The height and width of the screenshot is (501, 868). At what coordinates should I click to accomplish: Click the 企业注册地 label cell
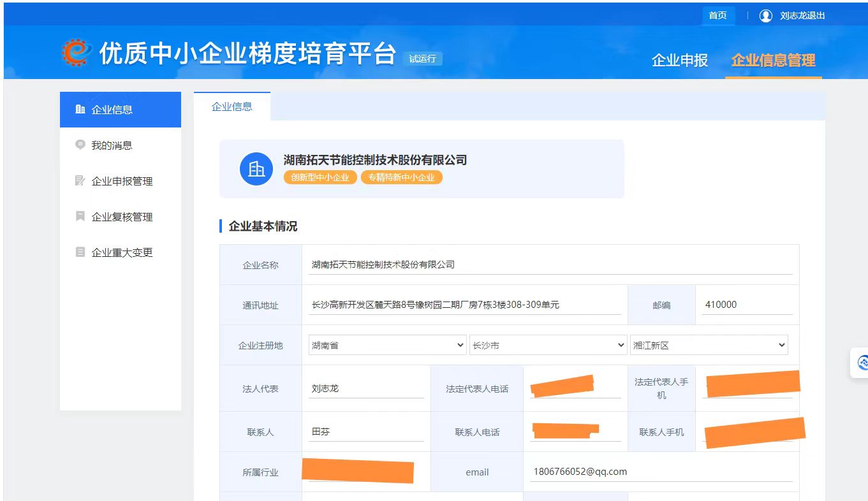click(x=260, y=345)
